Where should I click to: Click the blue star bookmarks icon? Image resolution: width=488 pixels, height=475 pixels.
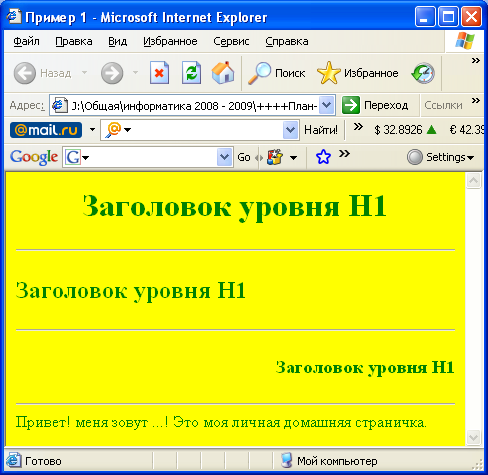(x=323, y=157)
